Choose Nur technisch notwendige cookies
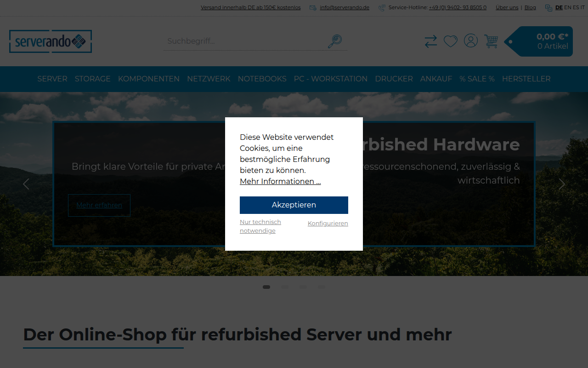This screenshot has width=588, height=368. (260, 226)
